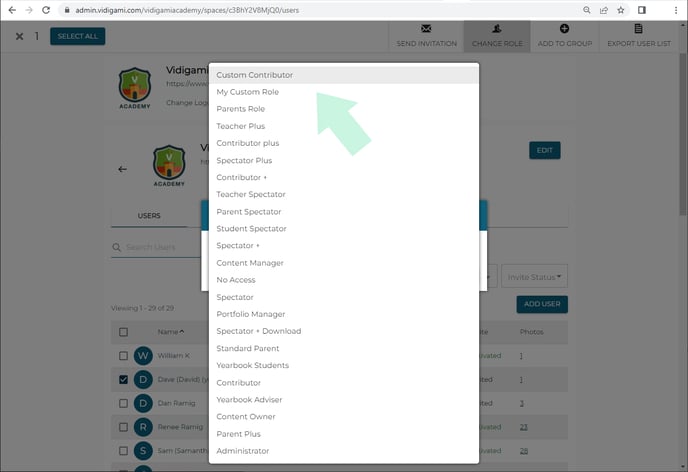Image resolution: width=688 pixels, height=472 pixels.
Task: Click the X to clear the selection
Action: click(19, 36)
